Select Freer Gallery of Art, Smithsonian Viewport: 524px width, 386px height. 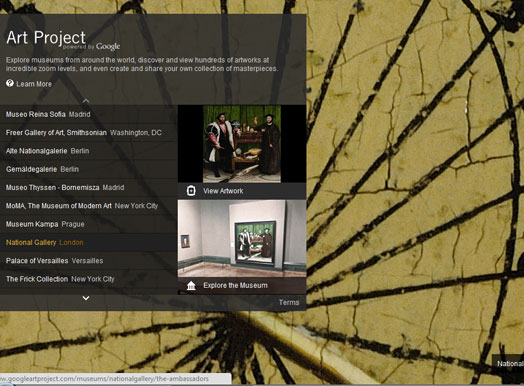coord(89,133)
